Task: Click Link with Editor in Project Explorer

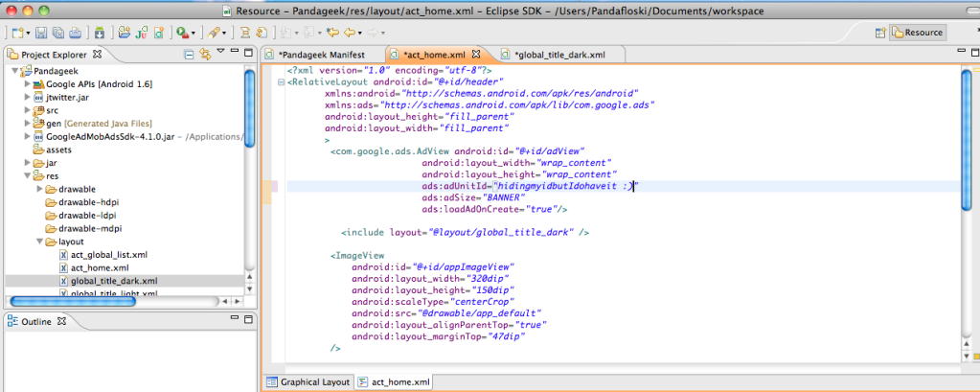Action: pyautogui.click(x=203, y=54)
